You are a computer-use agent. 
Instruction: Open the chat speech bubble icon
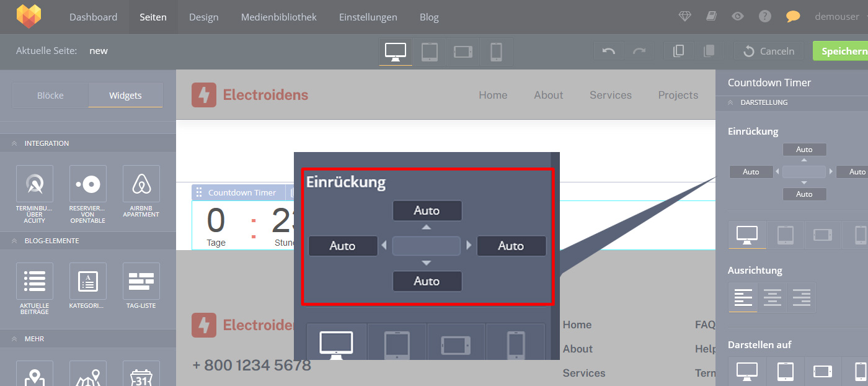click(x=792, y=17)
